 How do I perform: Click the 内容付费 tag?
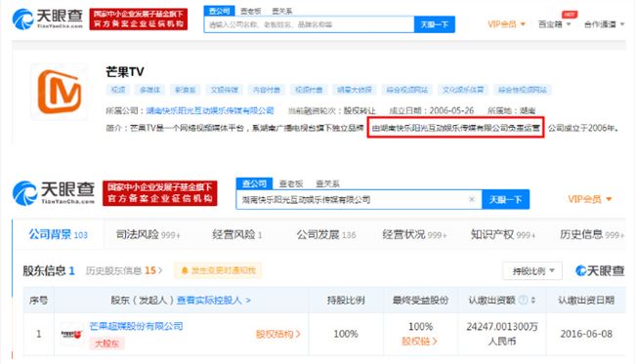point(267,90)
